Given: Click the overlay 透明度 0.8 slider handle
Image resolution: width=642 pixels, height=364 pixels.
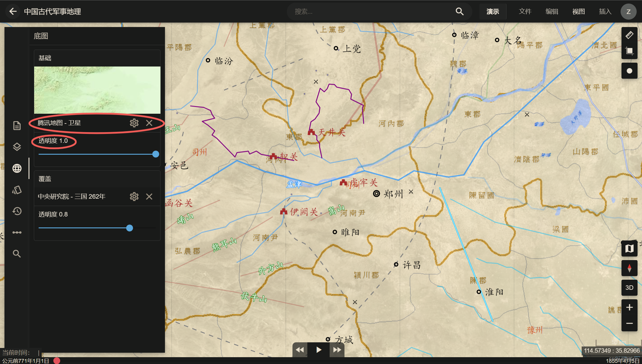Looking at the screenshot, I should 130,228.
